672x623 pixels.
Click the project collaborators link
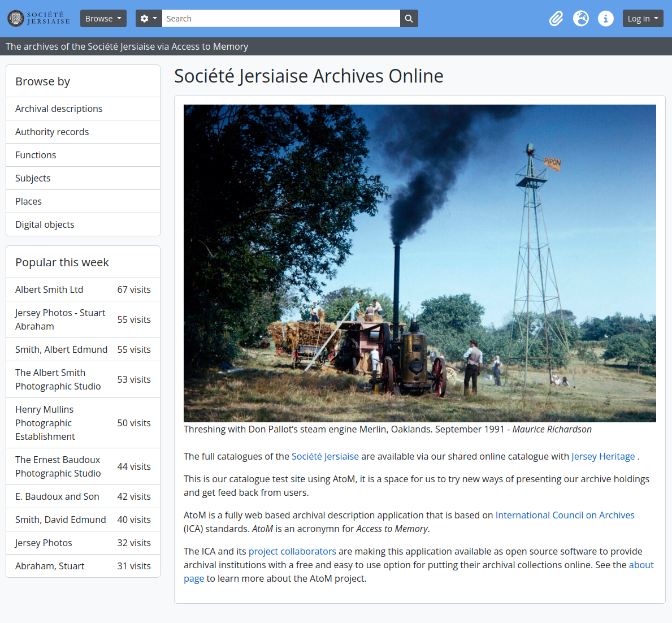pyautogui.click(x=292, y=551)
